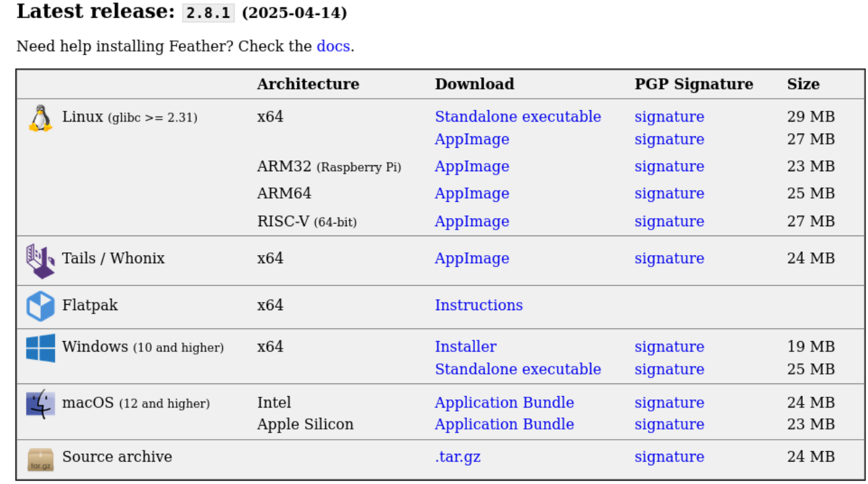Image resolution: width=868 pixels, height=484 pixels.
Task: Download Linux x64 Standalone executable
Action: click(x=518, y=117)
